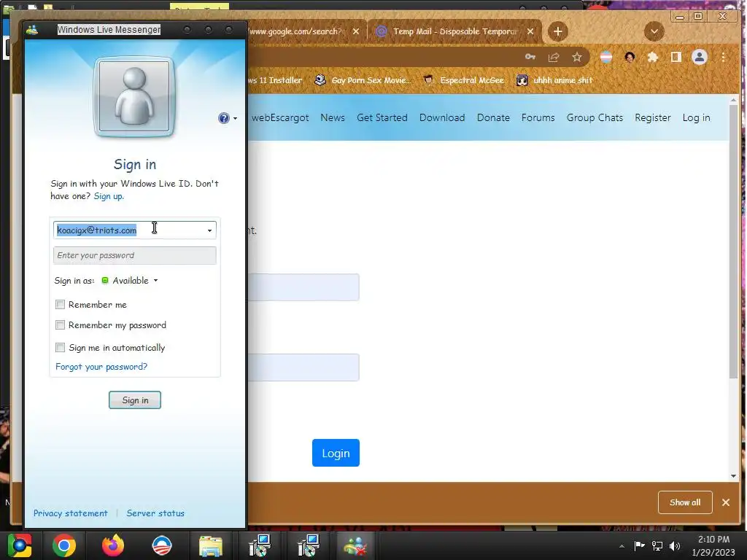Open the 11 Installer bookmark
This screenshot has height=560, width=747.
275,80
